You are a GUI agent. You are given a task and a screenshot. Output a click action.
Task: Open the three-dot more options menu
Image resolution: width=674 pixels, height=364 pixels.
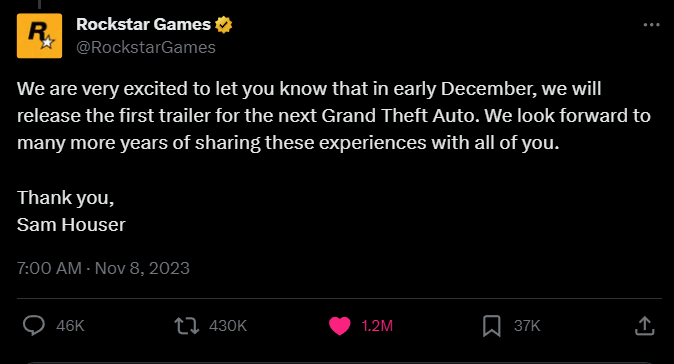tap(651, 25)
